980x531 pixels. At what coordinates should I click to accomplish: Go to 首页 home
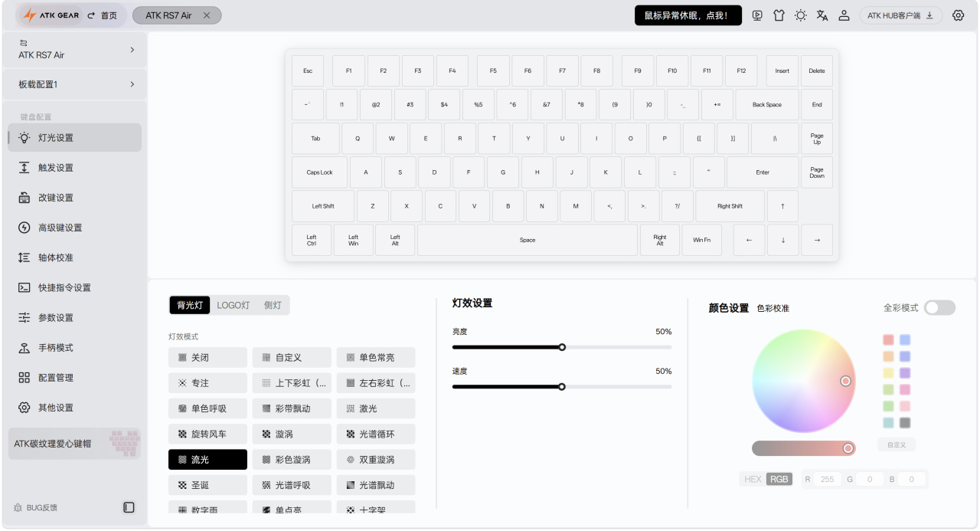103,15
